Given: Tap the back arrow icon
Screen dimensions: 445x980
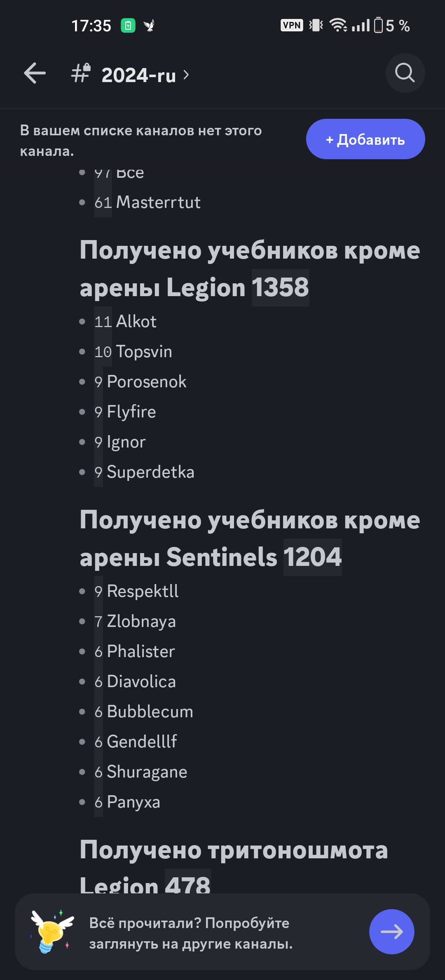Looking at the screenshot, I should click(x=35, y=73).
